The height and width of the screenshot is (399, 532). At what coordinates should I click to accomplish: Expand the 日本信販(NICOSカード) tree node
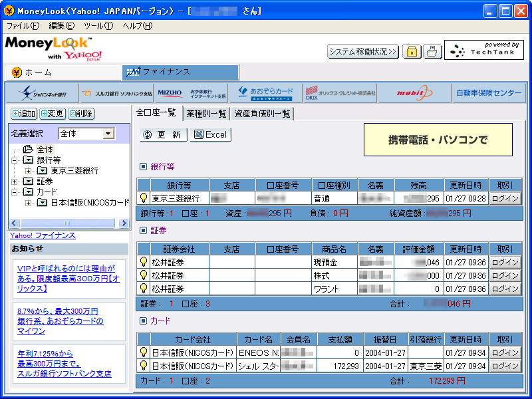pyautogui.click(x=29, y=203)
